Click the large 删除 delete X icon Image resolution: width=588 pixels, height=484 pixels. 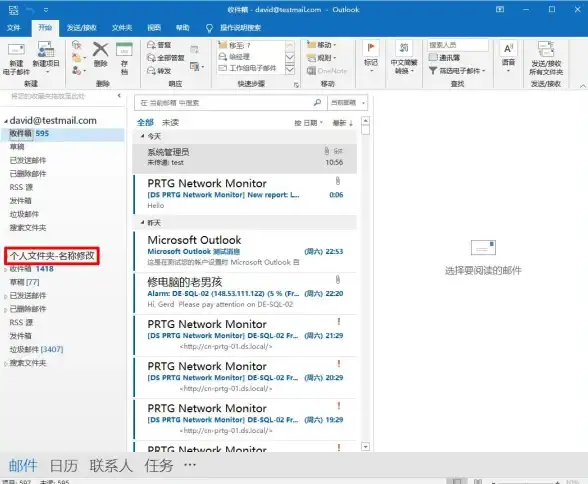[x=100, y=49]
